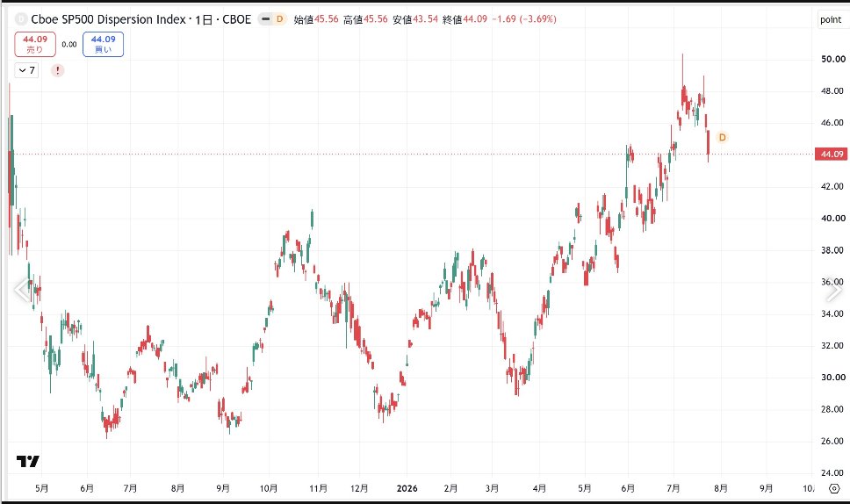Click the blue 44.09 buy button
This screenshot has width=850, height=504.
[103, 45]
